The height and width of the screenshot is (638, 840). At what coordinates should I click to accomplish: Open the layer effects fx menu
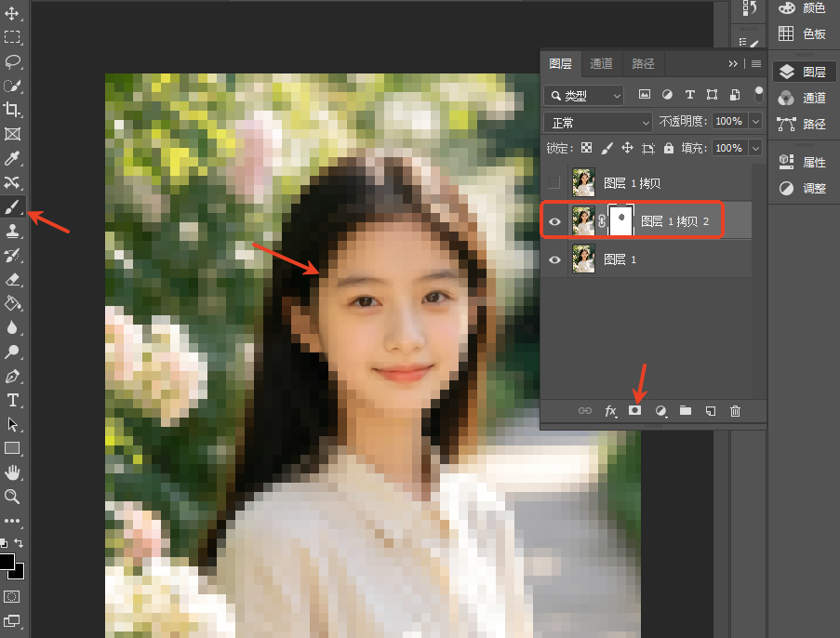click(x=610, y=411)
